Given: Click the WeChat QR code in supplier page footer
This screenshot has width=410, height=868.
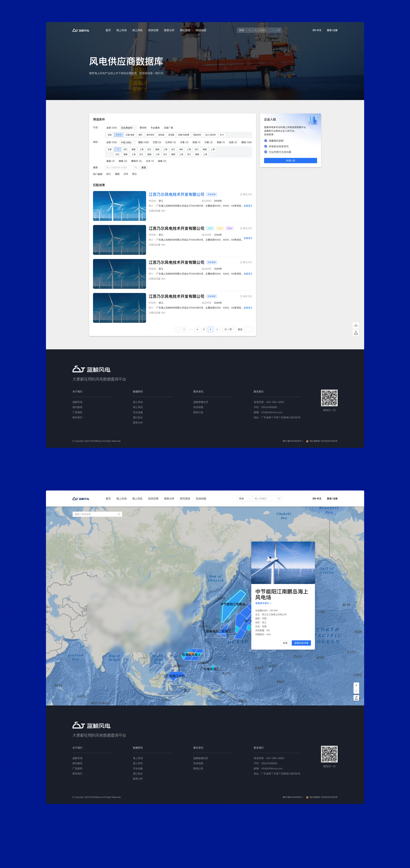Looking at the screenshot, I should pyautogui.click(x=329, y=398).
